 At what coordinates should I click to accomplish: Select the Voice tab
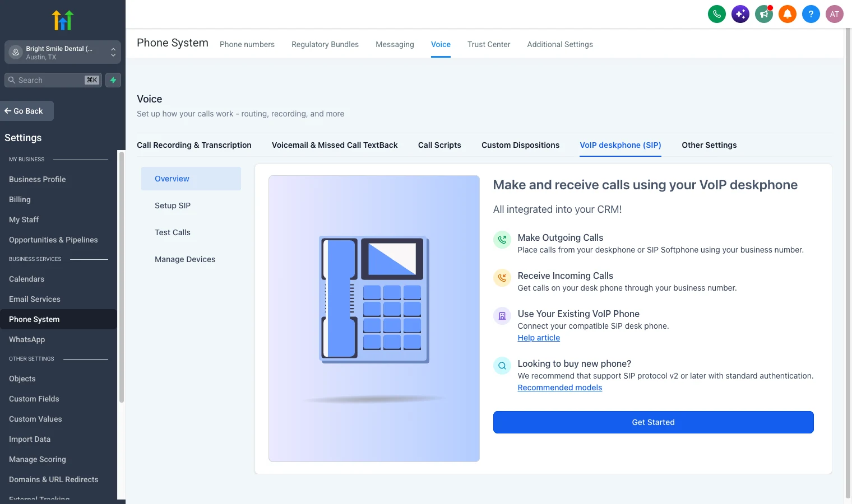tap(441, 44)
